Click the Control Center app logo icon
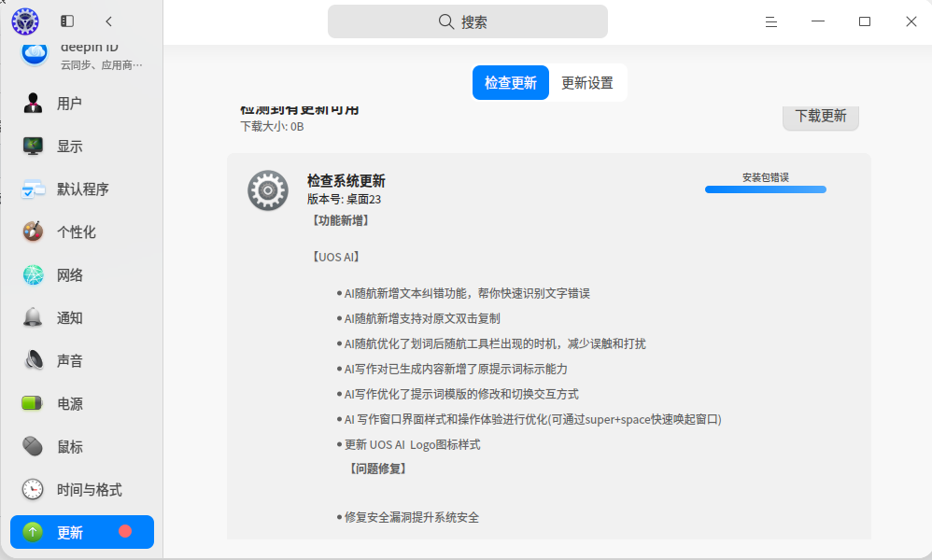 click(x=25, y=21)
